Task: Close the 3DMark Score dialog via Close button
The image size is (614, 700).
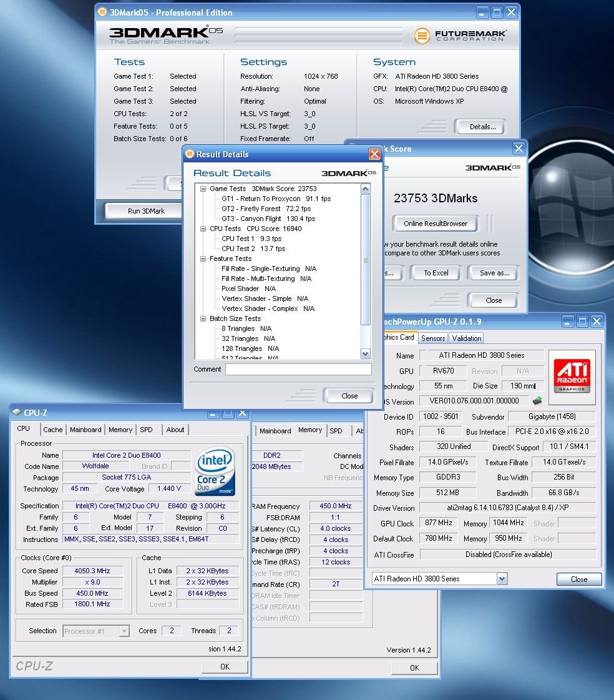Action: click(494, 300)
